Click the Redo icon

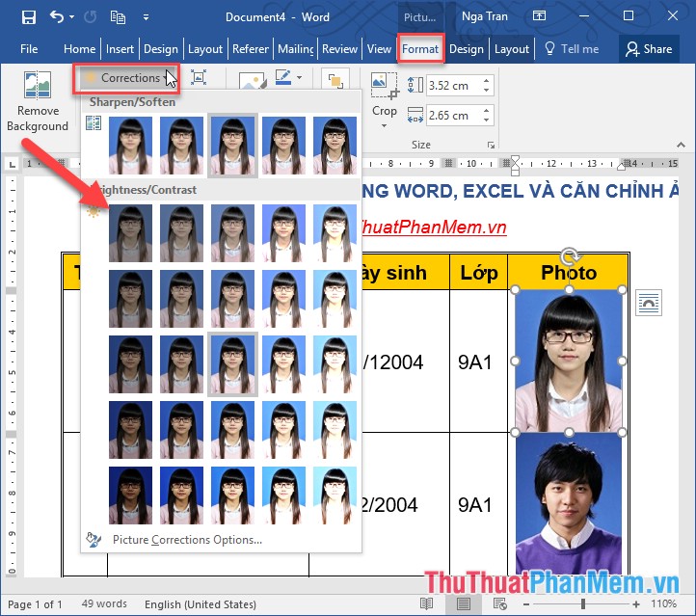click(91, 17)
